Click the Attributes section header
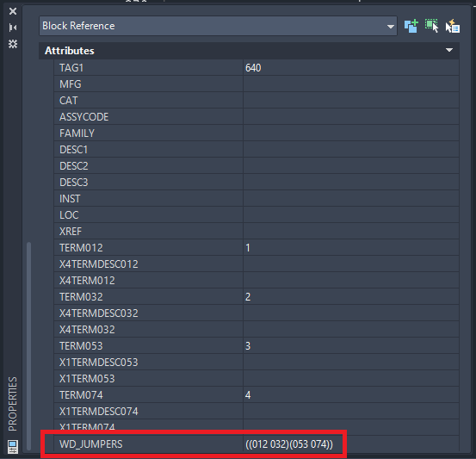This screenshot has height=459, width=476. tap(249, 51)
